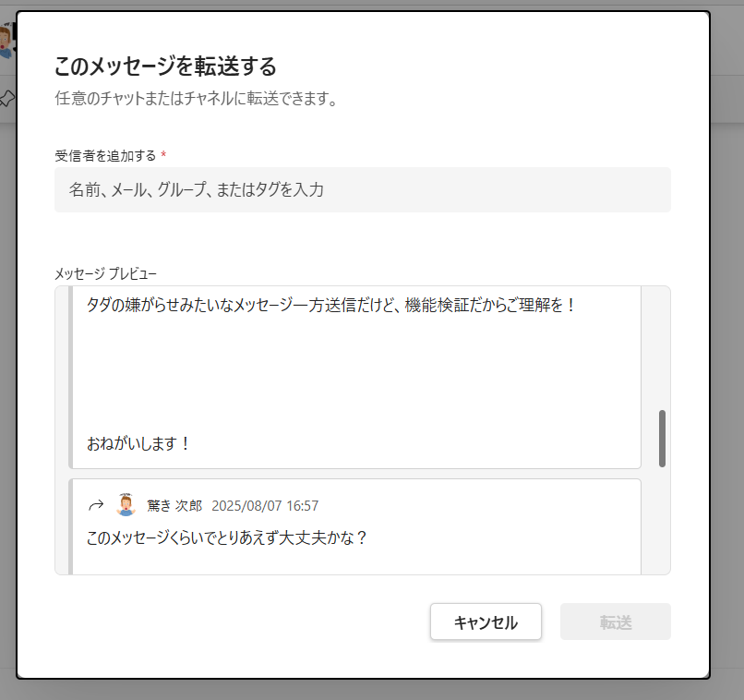Click 驚き 次郎's avatar in preview

126,505
